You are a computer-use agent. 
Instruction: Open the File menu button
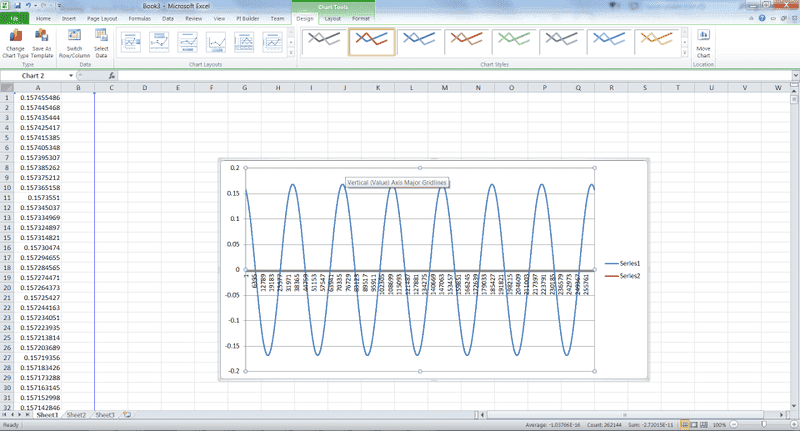coord(15,18)
